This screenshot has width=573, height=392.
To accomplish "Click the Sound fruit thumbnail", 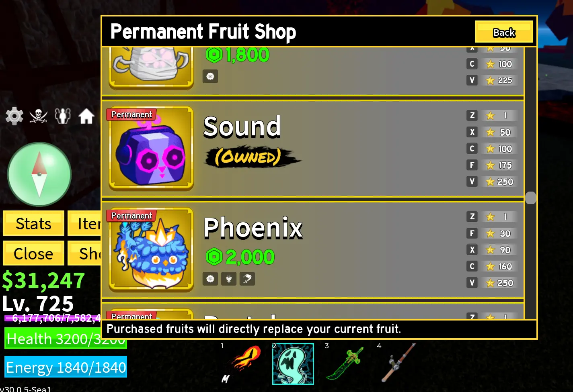I will click(x=151, y=148).
